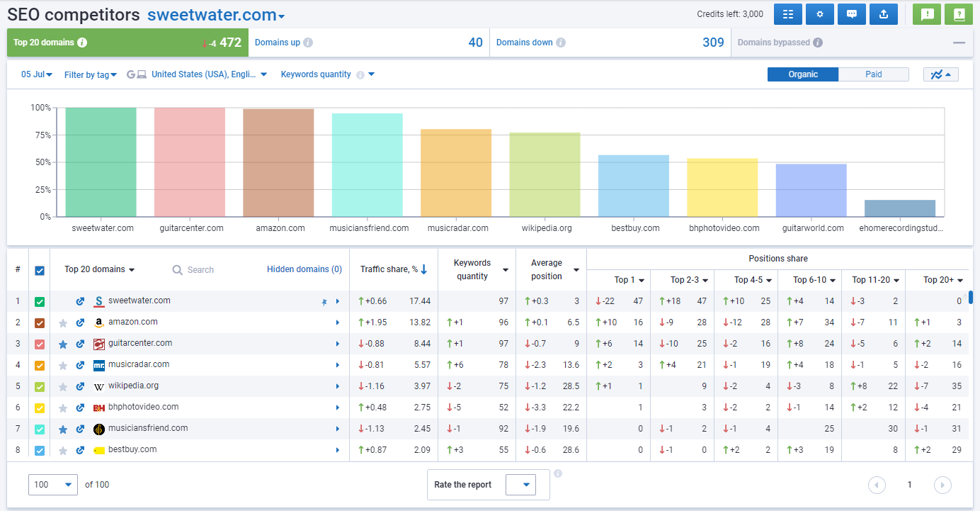Viewport: 980px width, 511px height.
Task: Click bestbuy.com blue chart bar
Action: [x=634, y=186]
